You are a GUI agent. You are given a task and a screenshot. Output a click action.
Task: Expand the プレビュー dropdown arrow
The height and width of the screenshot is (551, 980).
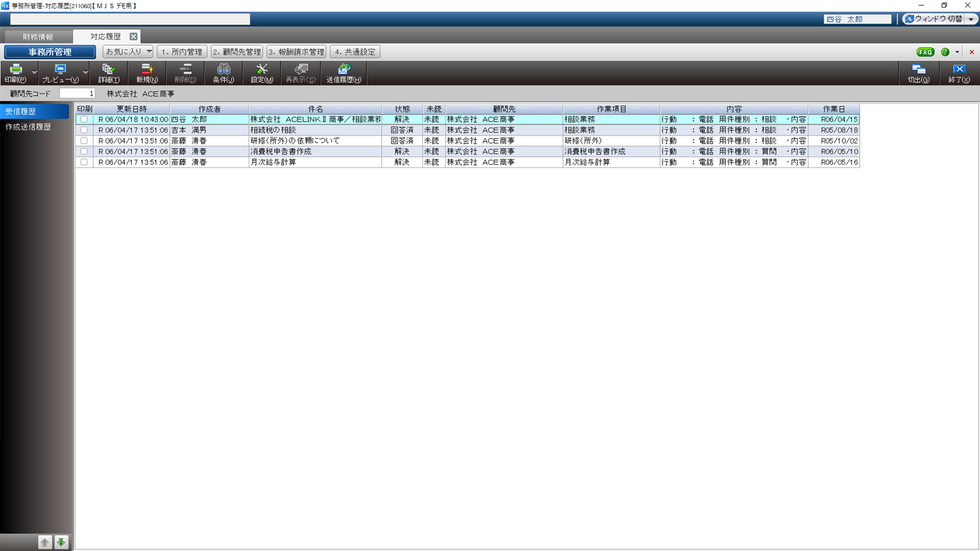point(85,73)
